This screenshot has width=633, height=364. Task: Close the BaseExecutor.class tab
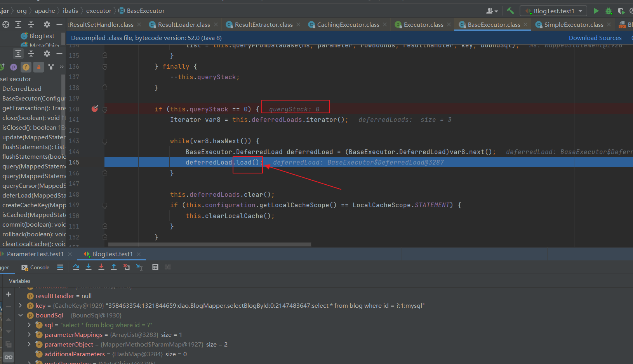tap(525, 24)
